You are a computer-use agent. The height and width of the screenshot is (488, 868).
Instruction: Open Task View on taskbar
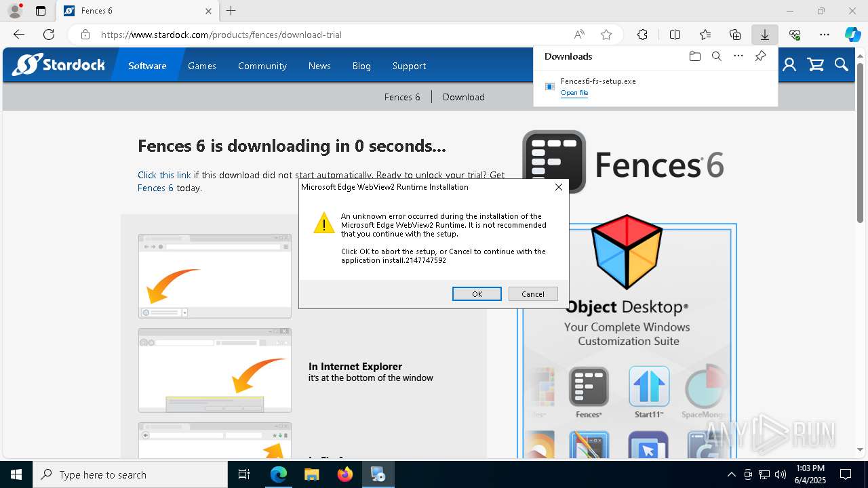tap(244, 474)
